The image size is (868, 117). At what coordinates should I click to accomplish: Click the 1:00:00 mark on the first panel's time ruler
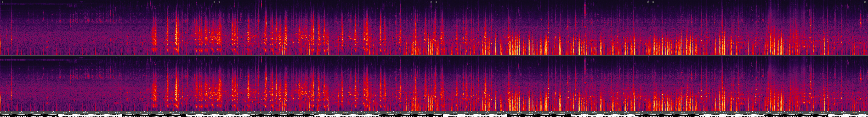pyautogui.click(x=64, y=113)
